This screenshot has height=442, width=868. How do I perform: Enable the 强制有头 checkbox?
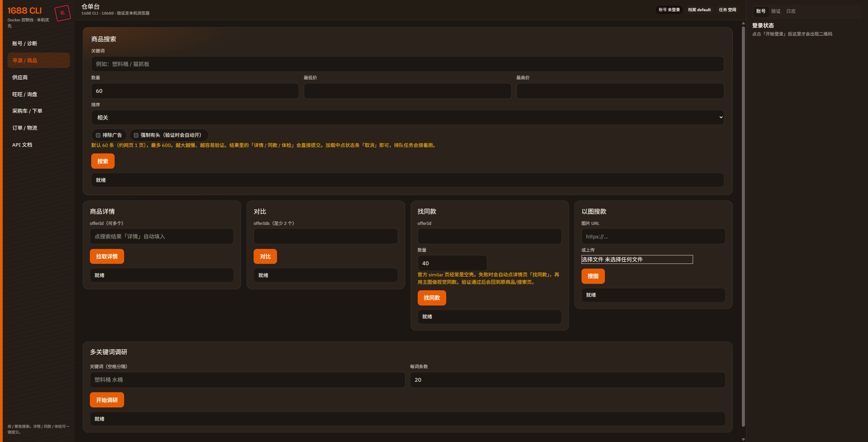(136, 135)
